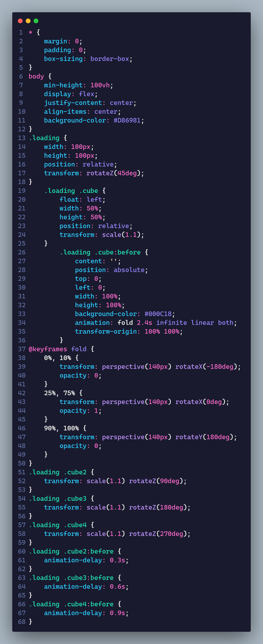Click the red close dot
This screenshot has height=644, width=263.
(20, 21)
